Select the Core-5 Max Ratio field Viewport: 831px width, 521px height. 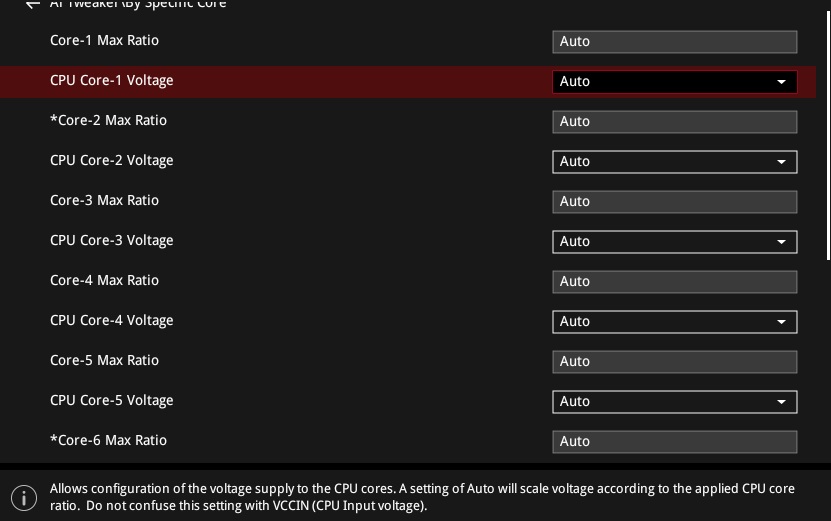click(675, 362)
